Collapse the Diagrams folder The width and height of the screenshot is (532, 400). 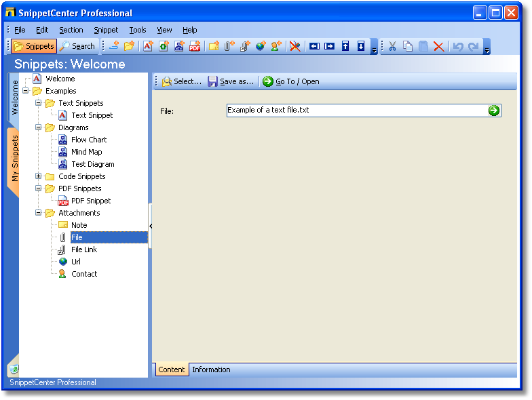point(38,127)
